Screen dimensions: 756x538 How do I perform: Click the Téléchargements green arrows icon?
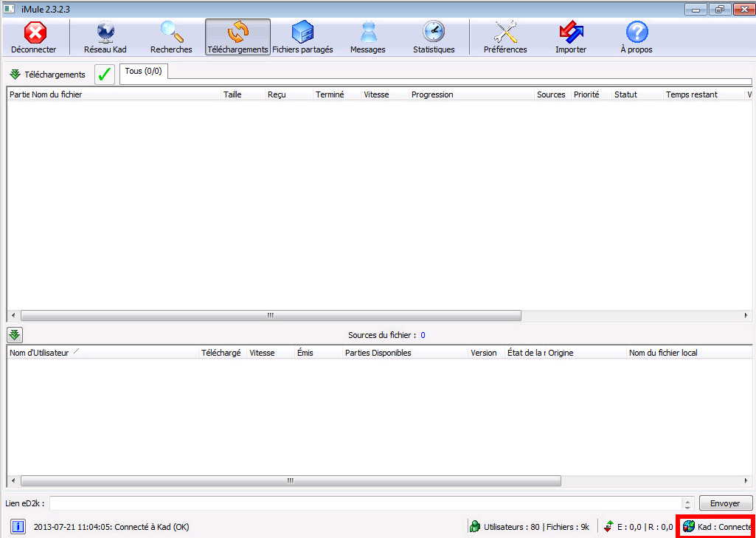pyautogui.click(x=15, y=75)
